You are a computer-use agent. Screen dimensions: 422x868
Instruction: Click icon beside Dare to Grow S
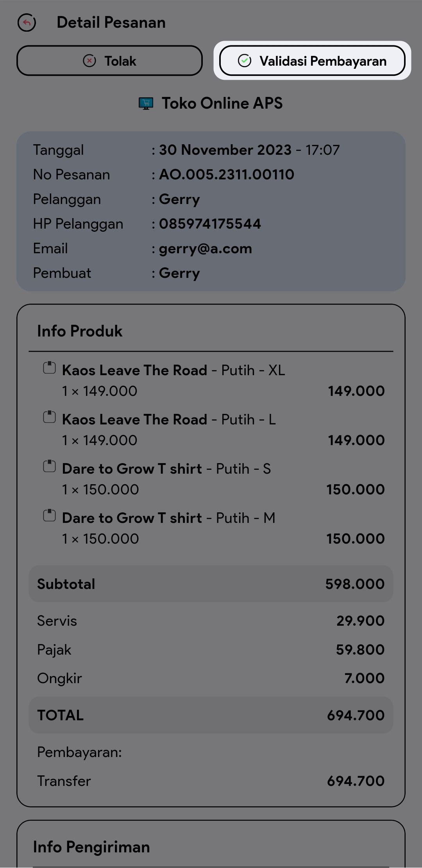point(49,467)
